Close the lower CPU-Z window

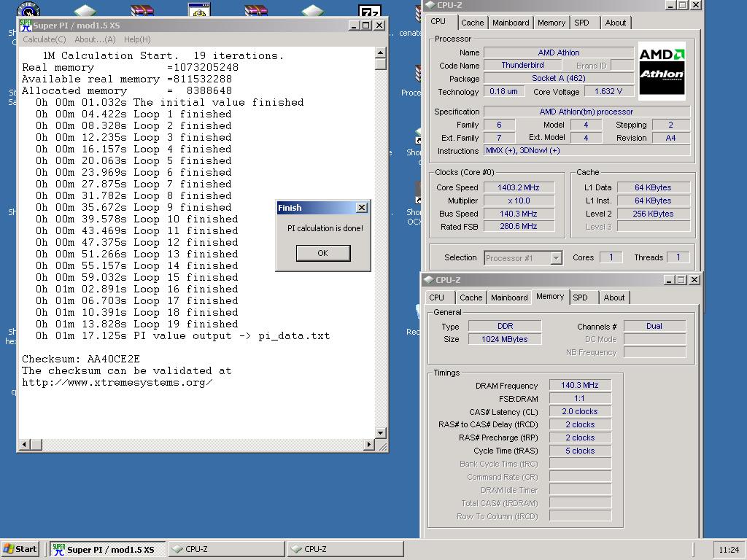coord(694,279)
